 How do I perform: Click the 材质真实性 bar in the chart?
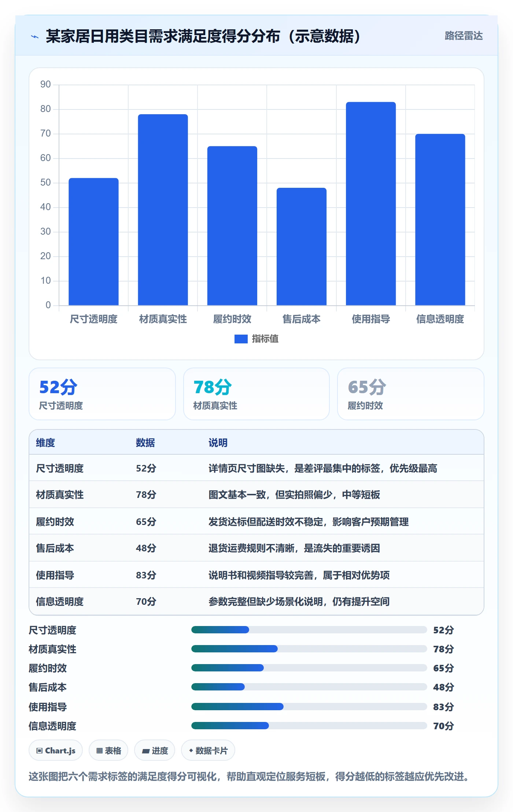coord(163,210)
